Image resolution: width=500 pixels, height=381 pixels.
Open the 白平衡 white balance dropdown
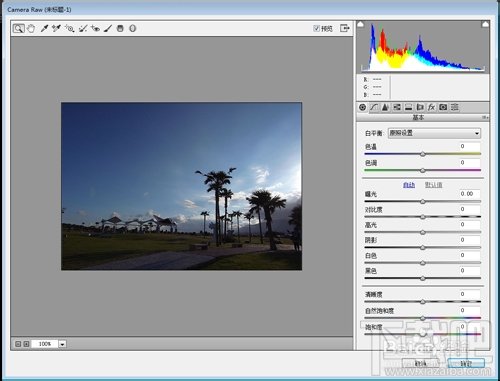coord(435,133)
